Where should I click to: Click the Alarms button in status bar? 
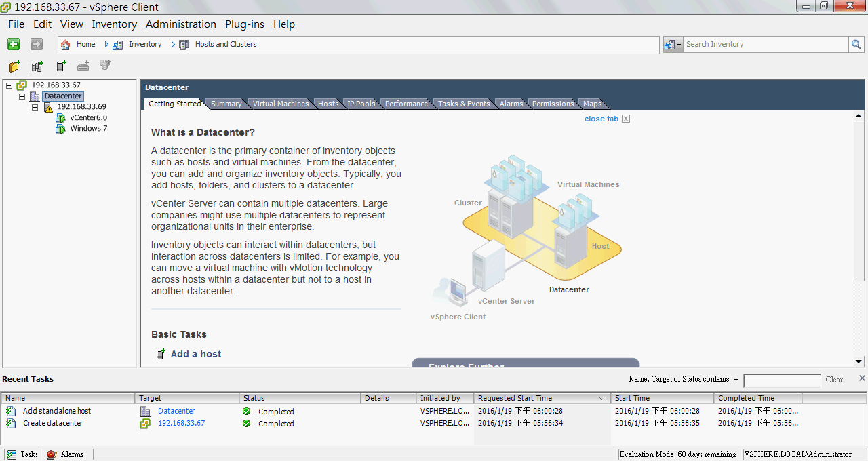[x=65, y=454]
